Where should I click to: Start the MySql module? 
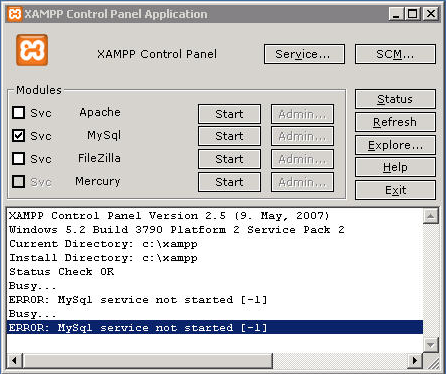coord(229,136)
